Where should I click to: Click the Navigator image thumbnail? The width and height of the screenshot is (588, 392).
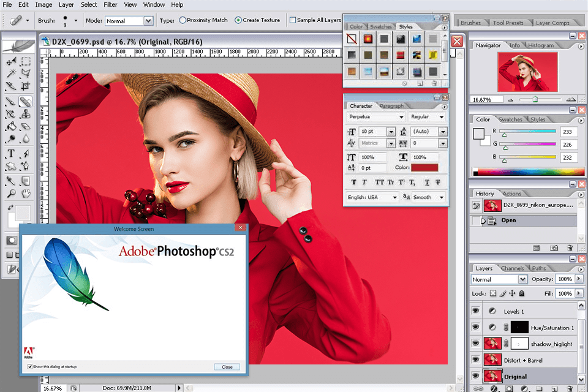coord(527,72)
